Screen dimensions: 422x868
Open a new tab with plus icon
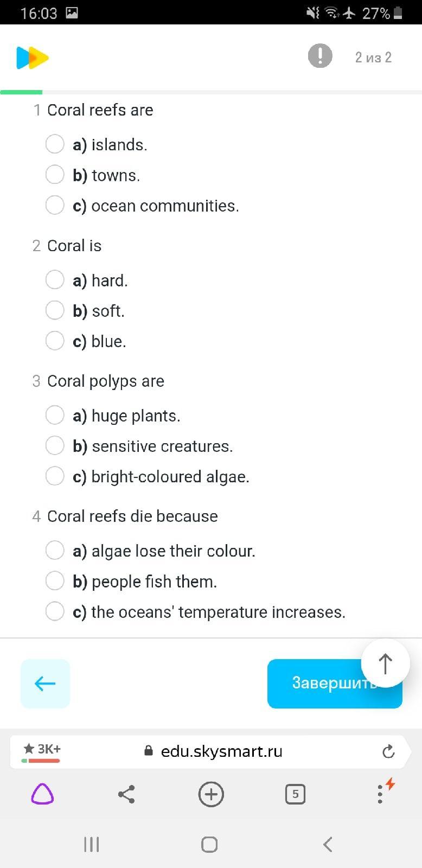tap(211, 795)
